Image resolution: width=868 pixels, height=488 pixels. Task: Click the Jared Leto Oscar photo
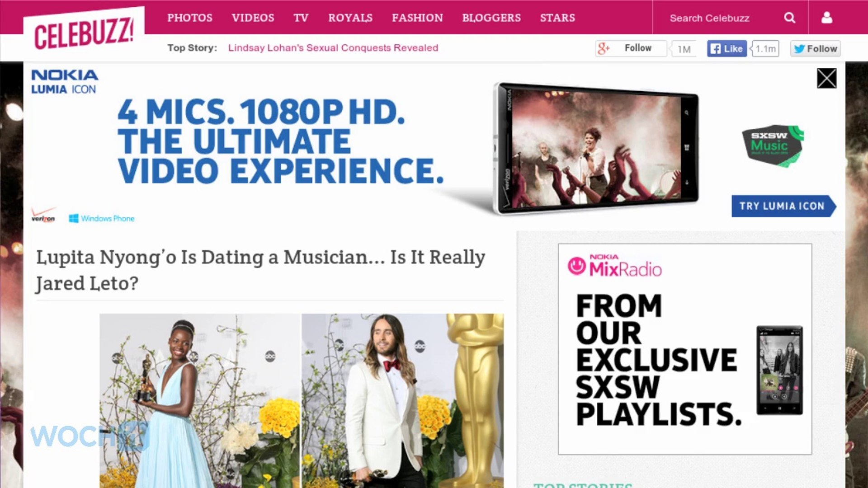coord(402,401)
